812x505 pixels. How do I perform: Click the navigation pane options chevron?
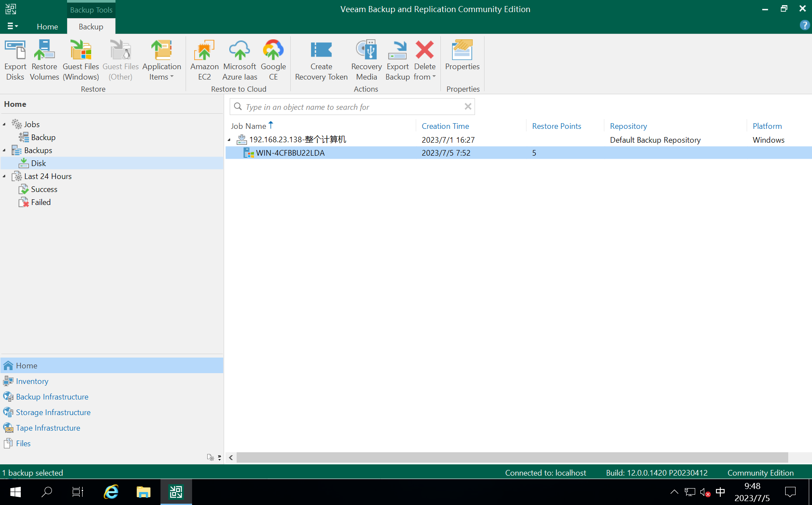click(219, 457)
